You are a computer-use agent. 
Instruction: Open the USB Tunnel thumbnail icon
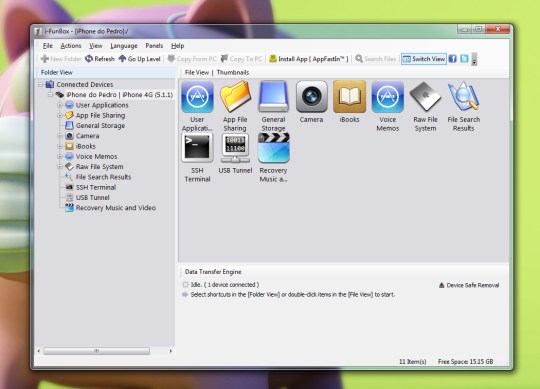pos(235,148)
